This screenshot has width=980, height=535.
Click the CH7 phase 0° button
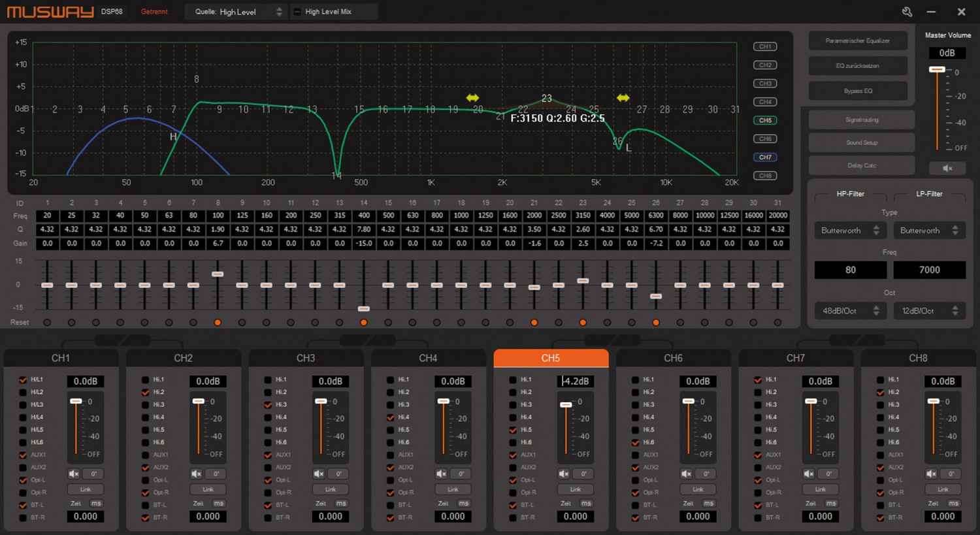(x=828, y=474)
